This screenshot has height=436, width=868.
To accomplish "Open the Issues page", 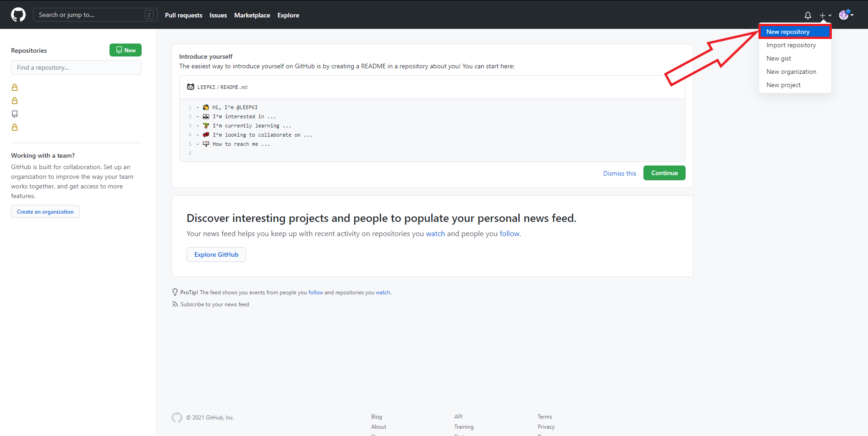I will point(218,15).
